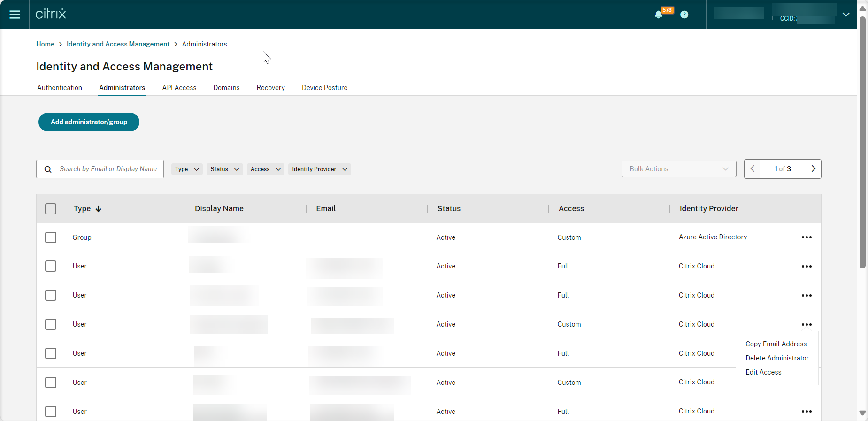Select the Group row checkbox

51,237
